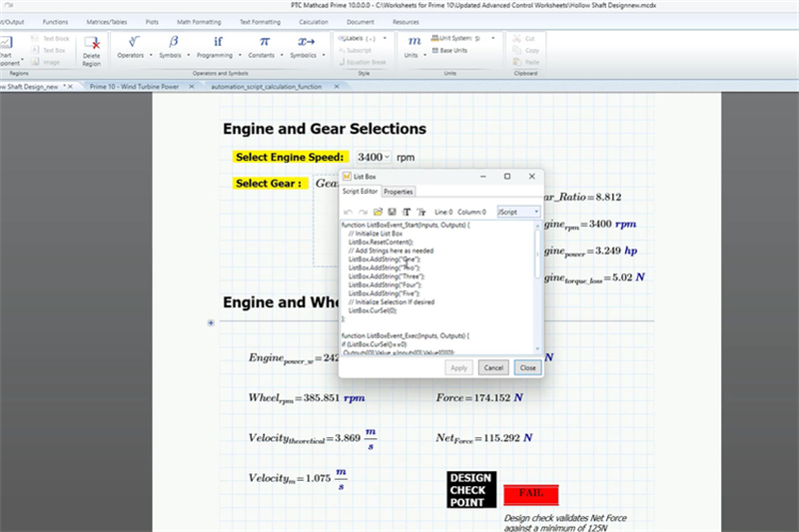Image resolution: width=799 pixels, height=532 pixels.
Task: Open script file with folder icon
Action: [378, 213]
